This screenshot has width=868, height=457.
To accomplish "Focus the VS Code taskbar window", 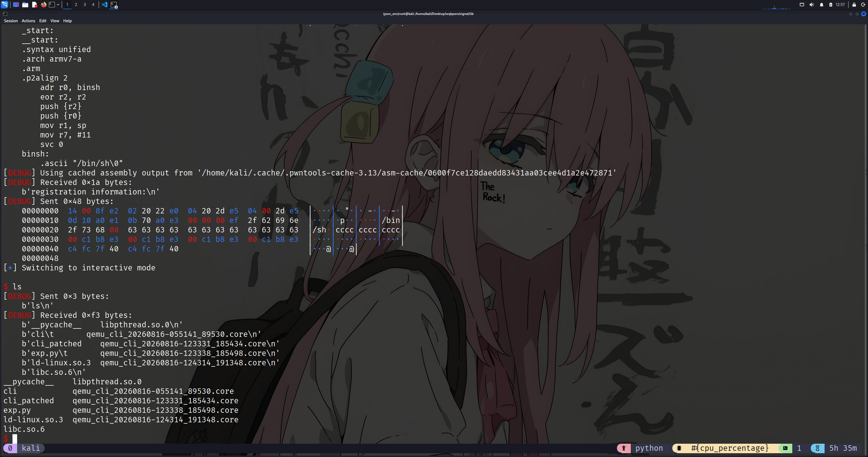I will [104, 4].
